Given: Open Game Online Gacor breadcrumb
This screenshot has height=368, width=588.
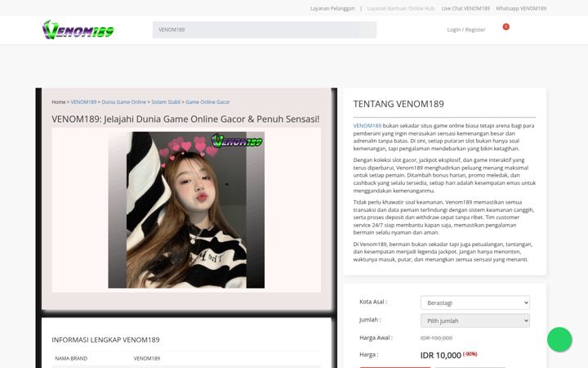Looking at the screenshot, I should 207,101.
